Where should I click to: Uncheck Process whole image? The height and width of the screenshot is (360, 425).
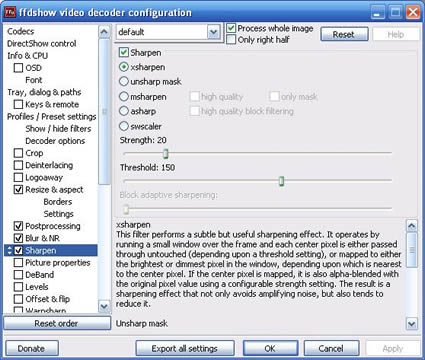(231, 28)
